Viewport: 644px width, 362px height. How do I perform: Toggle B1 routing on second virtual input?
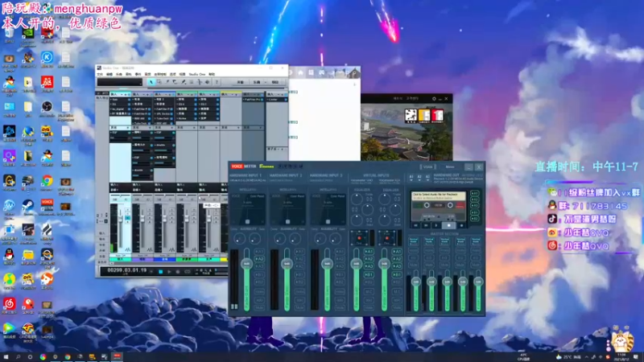(x=397, y=274)
